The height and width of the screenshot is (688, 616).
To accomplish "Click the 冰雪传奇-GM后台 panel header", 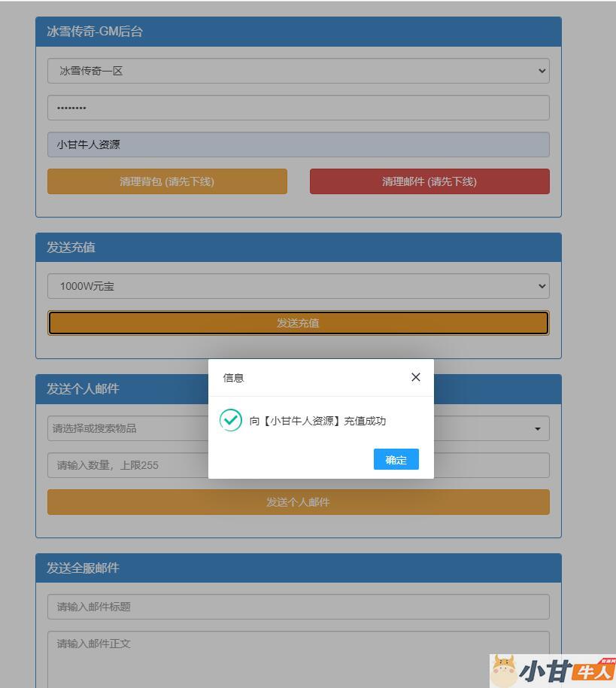I will coord(298,32).
